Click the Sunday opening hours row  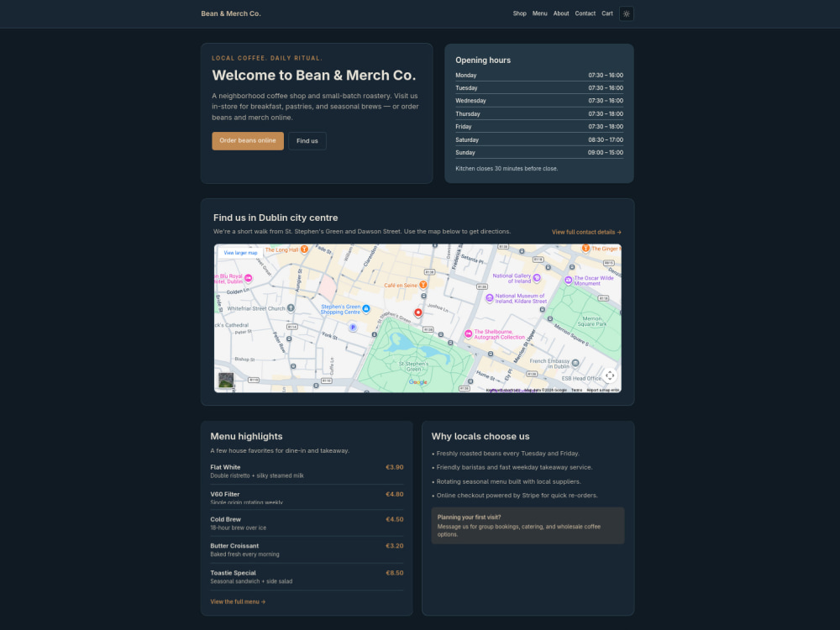[x=539, y=153]
